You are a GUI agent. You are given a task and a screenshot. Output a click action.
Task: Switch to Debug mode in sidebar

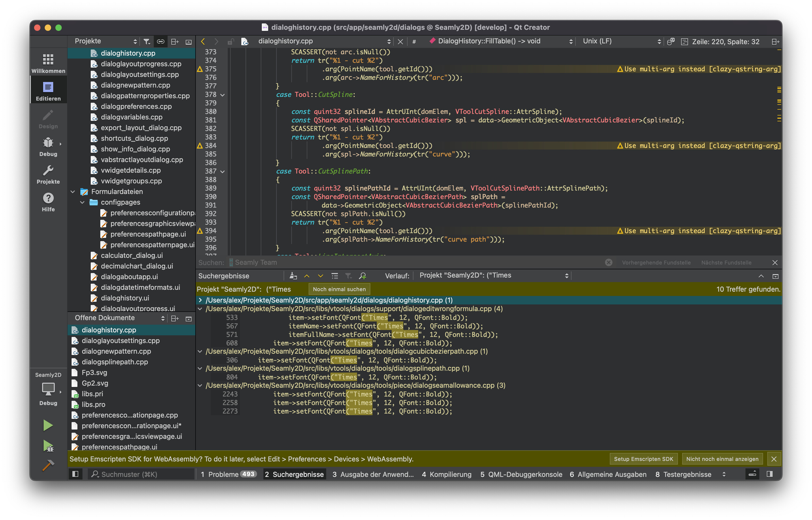pyautogui.click(x=48, y=146)
